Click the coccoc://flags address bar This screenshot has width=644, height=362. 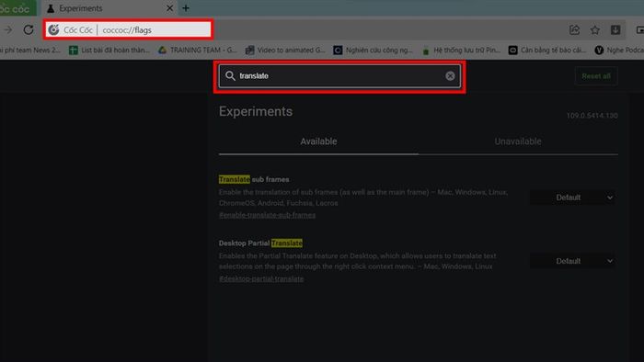point(128,30)
